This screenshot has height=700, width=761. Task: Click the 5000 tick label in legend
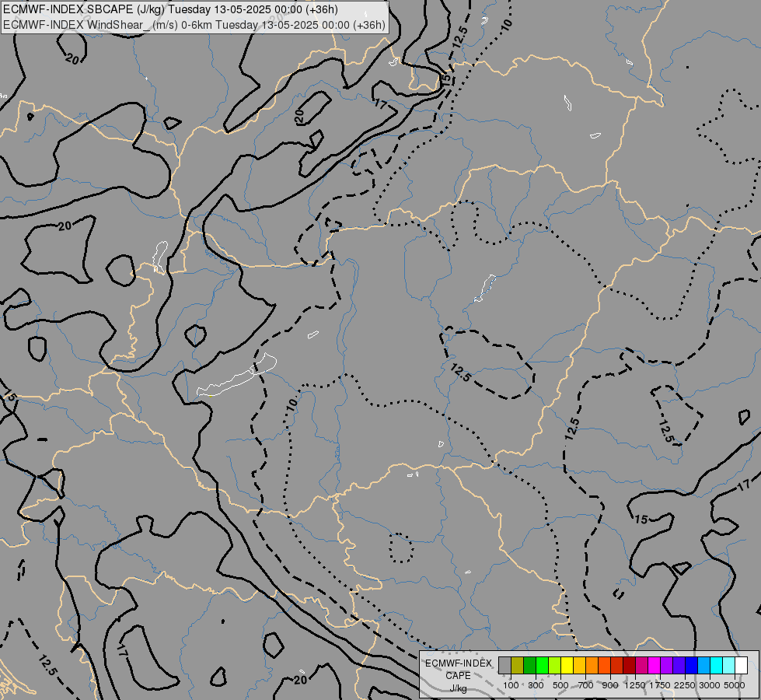(735, 685)
